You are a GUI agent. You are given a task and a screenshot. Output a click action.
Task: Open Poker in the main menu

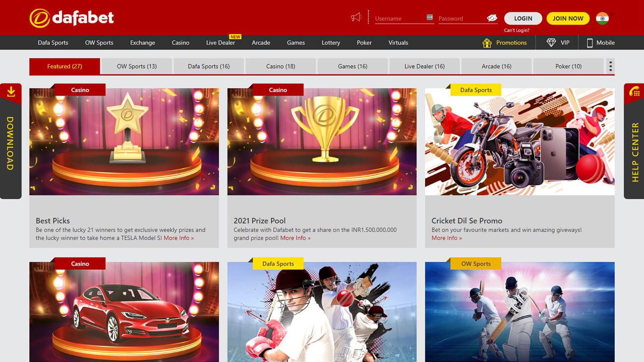(364, 43)
